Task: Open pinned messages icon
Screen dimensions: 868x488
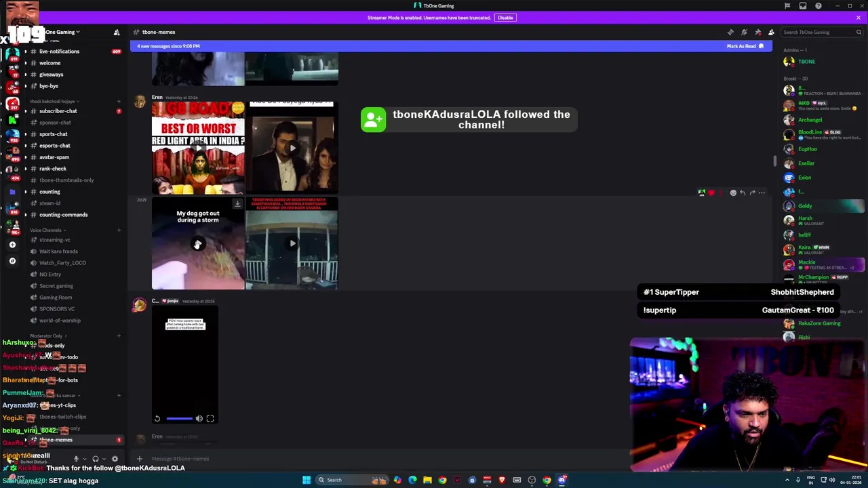Action: (x=757, y=32)
